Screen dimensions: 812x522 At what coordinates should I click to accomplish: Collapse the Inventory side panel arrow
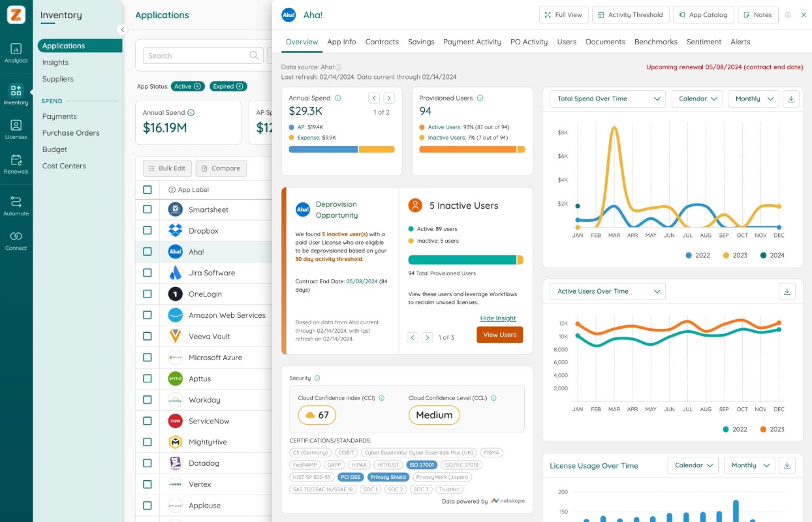[122, 29]
